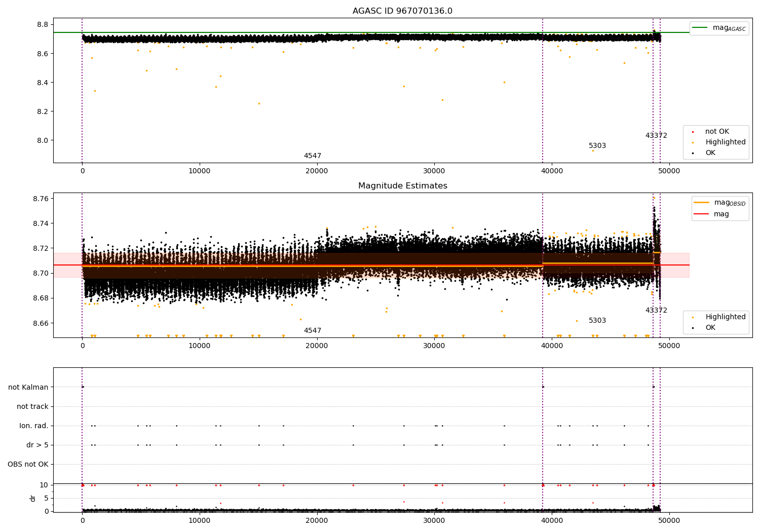760x532 pixels.
Task: Click the '10000' x tick in the Magnitude Estimates plot
Action: tap(200, 346)
